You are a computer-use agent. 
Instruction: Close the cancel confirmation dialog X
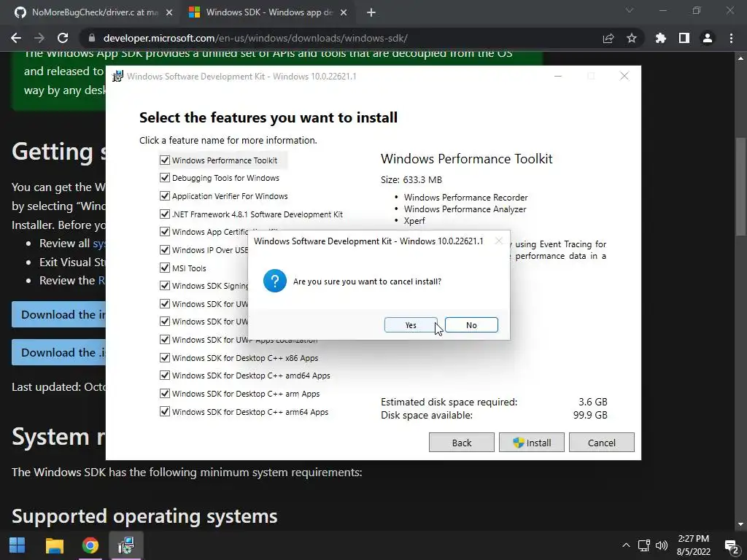pyautogui.click(x=499, y=241)
